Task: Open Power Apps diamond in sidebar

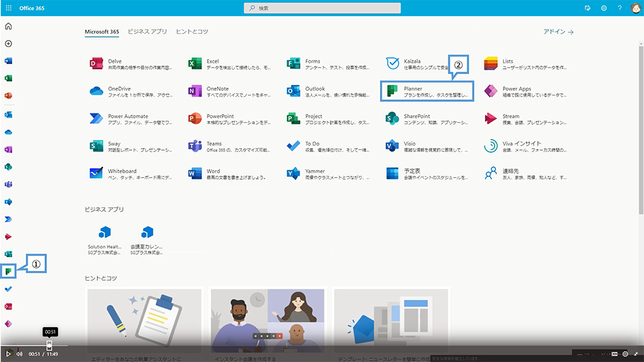Action: pos(8,324)
